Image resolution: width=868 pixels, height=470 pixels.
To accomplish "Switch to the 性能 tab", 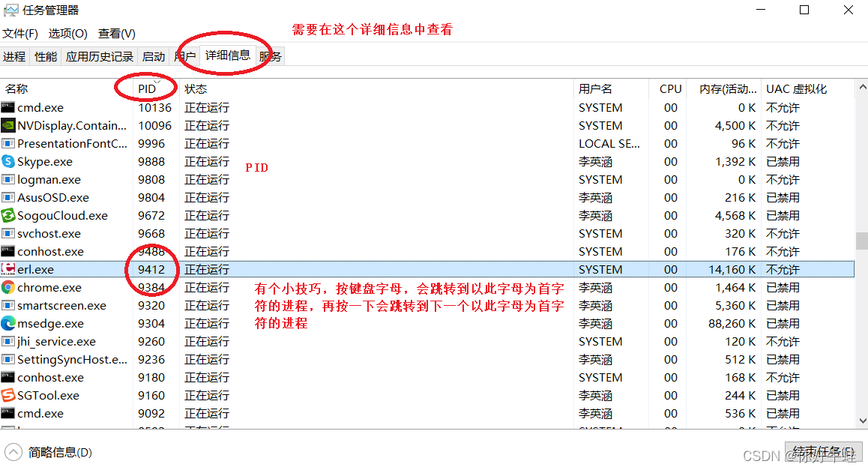I will (46, 56).
